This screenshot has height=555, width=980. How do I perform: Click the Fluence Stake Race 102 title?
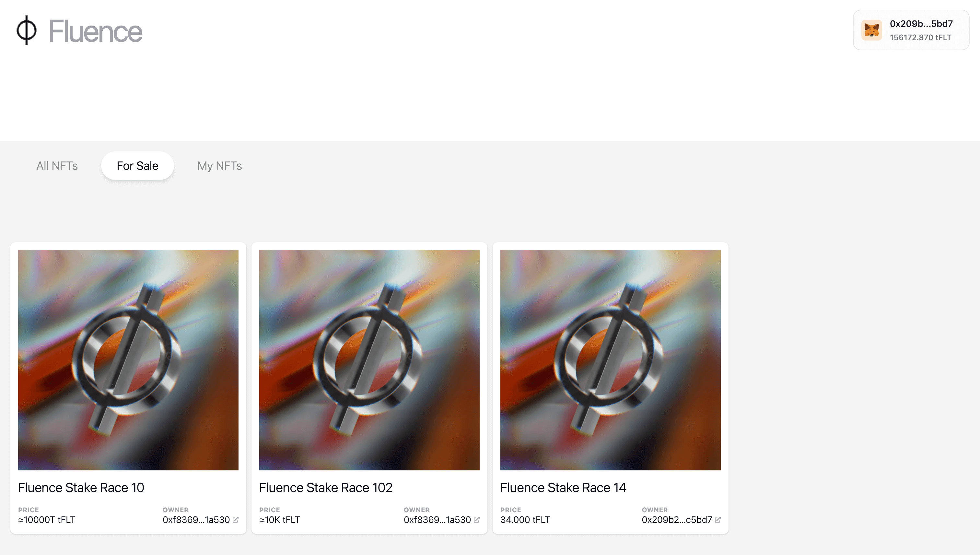(x=326, y=487)
